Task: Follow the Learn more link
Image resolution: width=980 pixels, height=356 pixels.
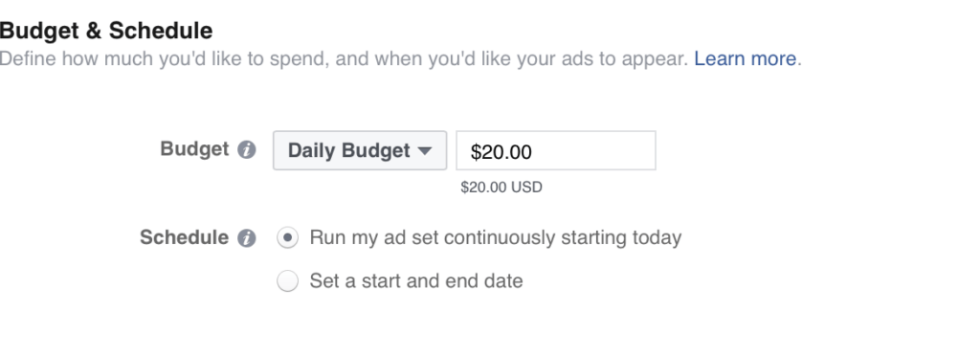Action: pyautogui.click(x=745, y=58)
